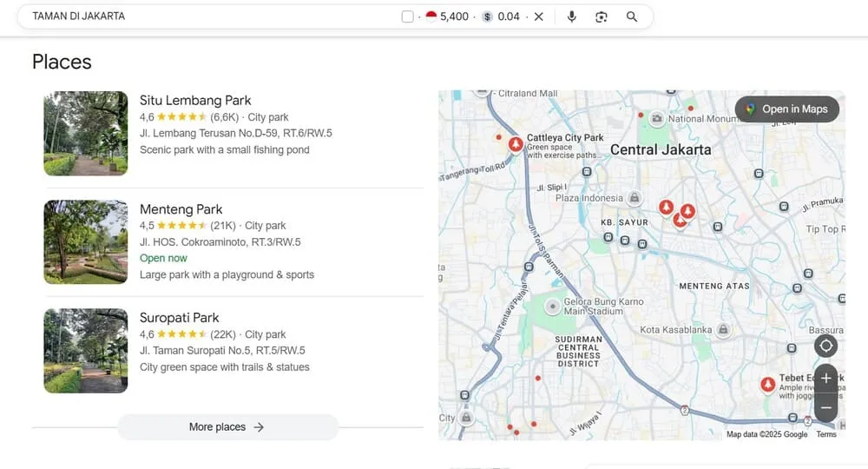Click Suropati description about trails & statues

point(225,367)
